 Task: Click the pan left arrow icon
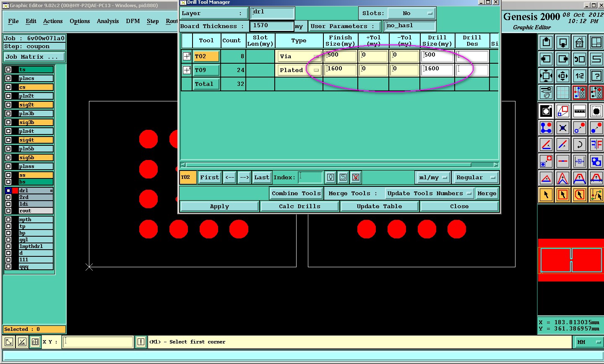(x=546, y=59)
